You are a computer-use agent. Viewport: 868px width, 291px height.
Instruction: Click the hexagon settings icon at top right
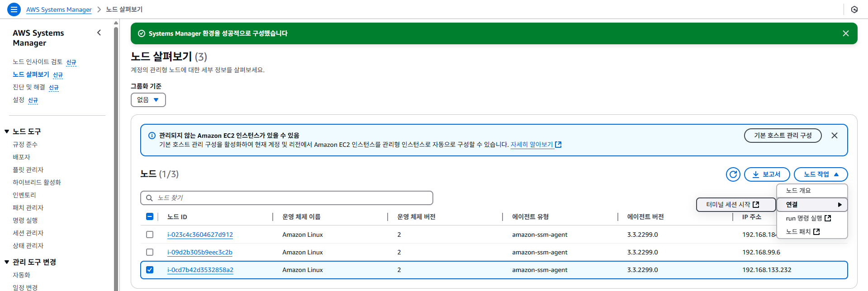(854, 9)
